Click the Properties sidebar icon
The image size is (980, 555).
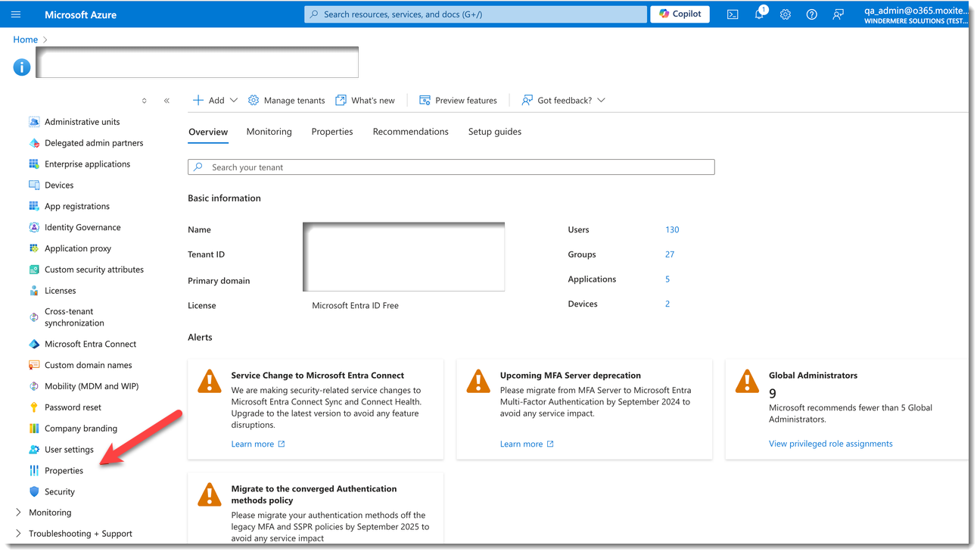(x=34, y=472)
